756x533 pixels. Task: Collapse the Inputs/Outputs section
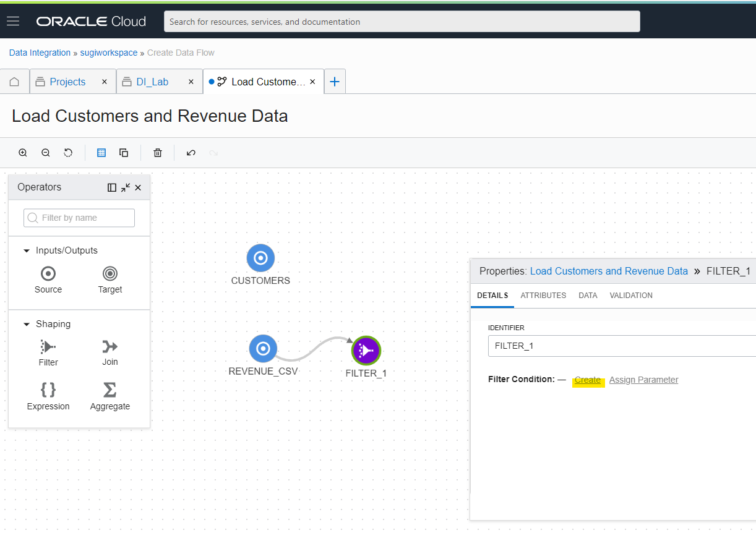pyautogui.click(x=27, y=251)
